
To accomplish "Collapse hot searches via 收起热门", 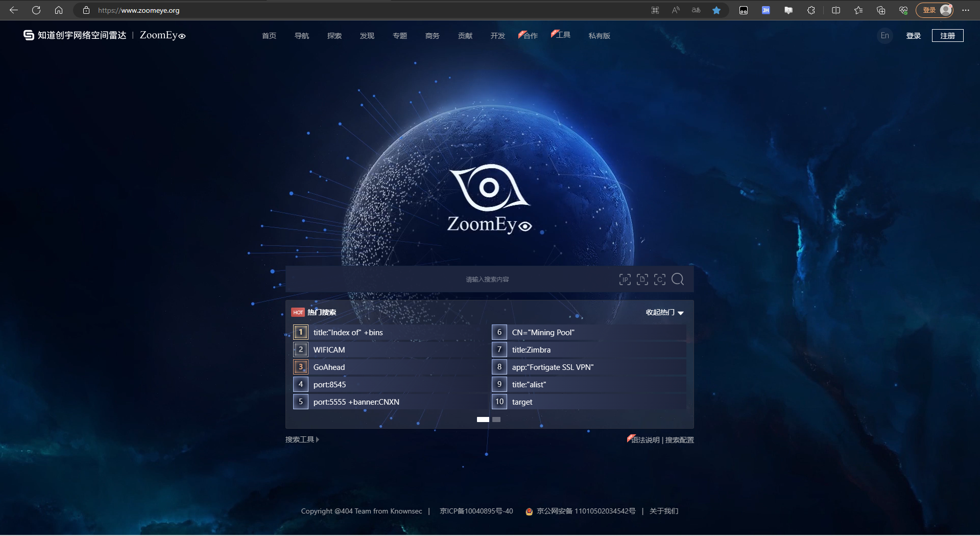I will click(664, 312).
